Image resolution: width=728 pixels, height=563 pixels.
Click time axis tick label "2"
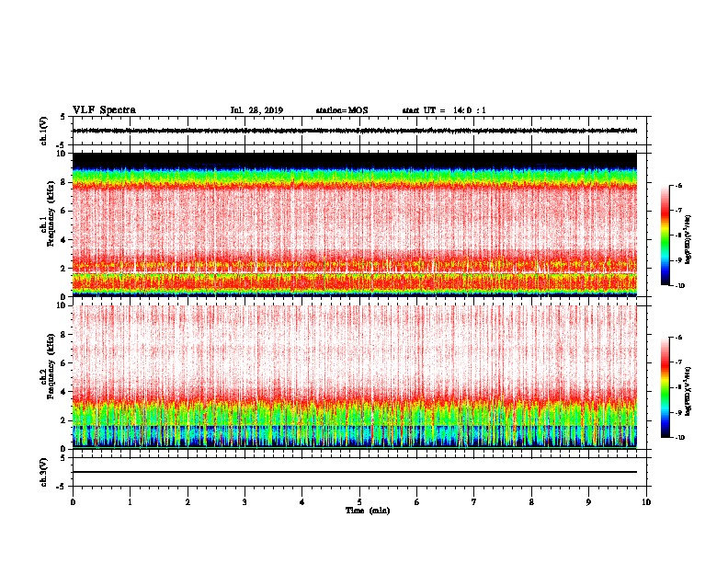[x=188, y=502]
